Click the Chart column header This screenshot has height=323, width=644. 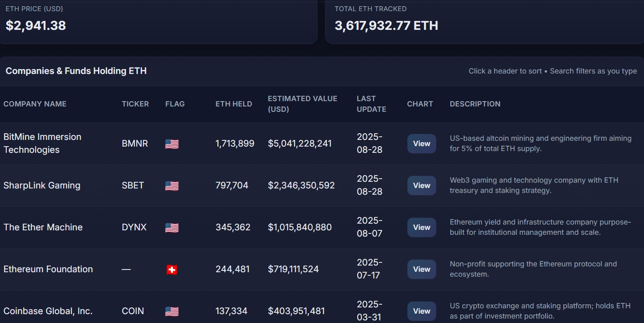(420, 104)
